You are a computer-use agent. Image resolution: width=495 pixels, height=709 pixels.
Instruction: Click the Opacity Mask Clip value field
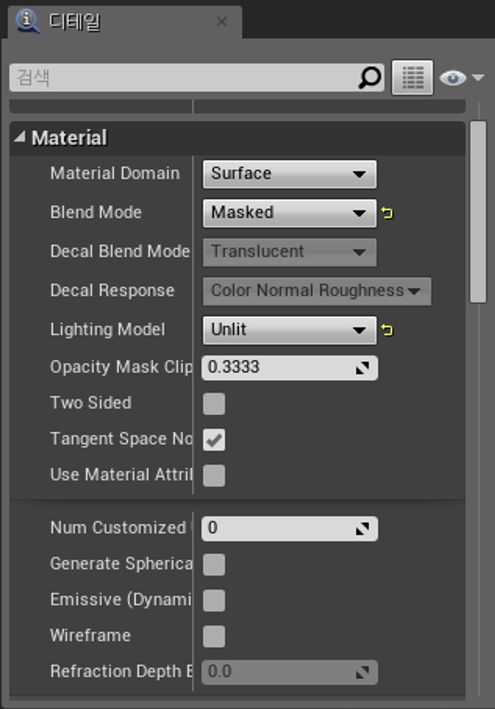[289, 367]
